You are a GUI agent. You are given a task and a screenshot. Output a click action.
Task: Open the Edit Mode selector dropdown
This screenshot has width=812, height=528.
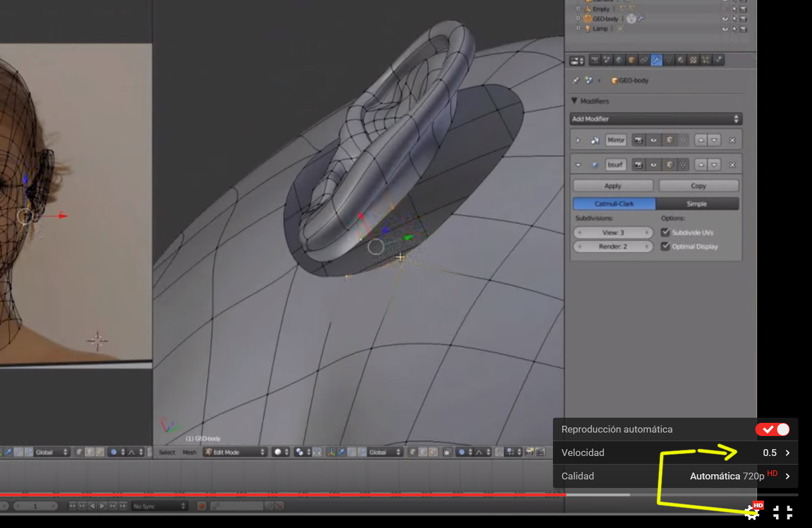[236, 452]
